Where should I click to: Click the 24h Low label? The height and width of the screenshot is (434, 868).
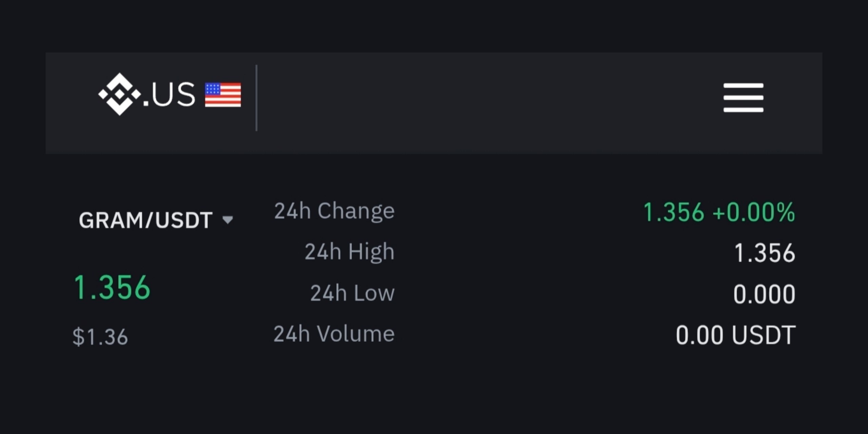pyautogui.click(x=353, y=293)
